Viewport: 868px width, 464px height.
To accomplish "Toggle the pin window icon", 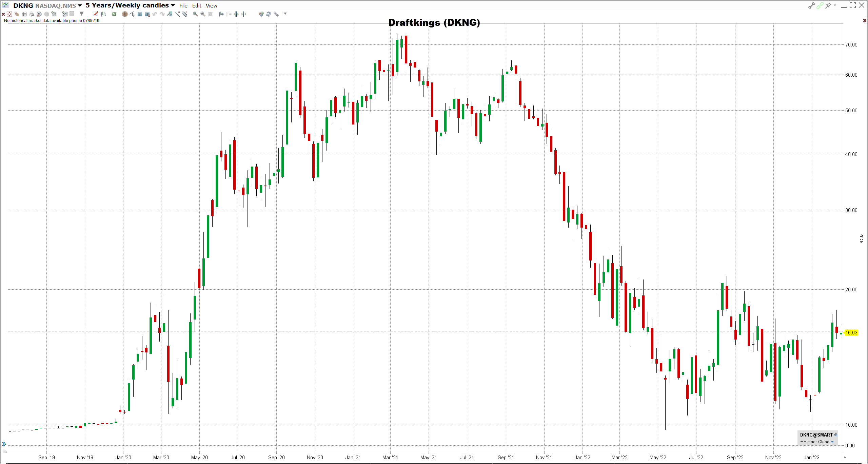I will tap(828, 5).
